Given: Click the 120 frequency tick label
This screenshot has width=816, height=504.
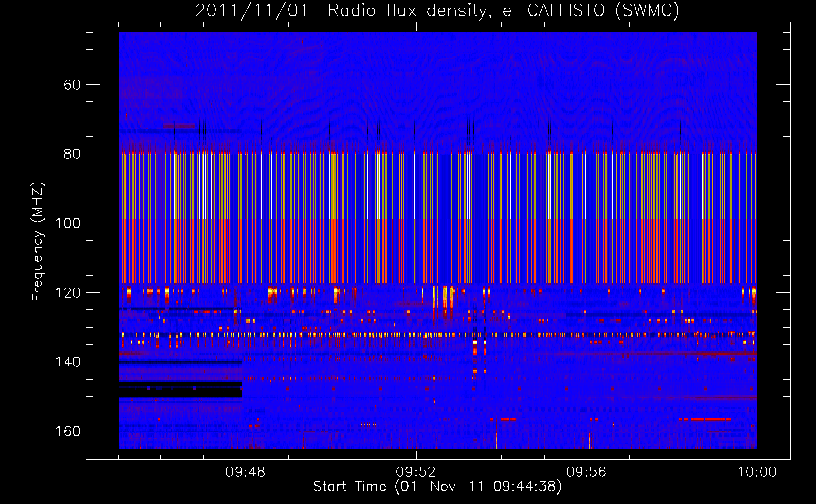Looking at the screenshot, I should [68, 293].
